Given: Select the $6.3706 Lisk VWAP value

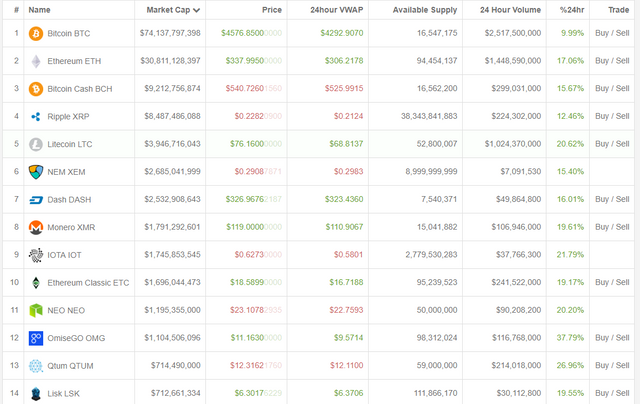Looking at the screenshot, I should point(348,393).
